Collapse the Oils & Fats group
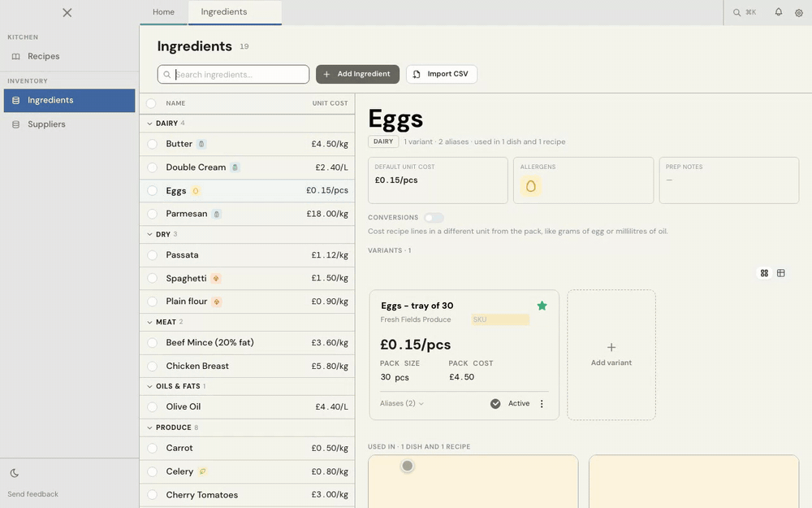 (x=149, y=386)
